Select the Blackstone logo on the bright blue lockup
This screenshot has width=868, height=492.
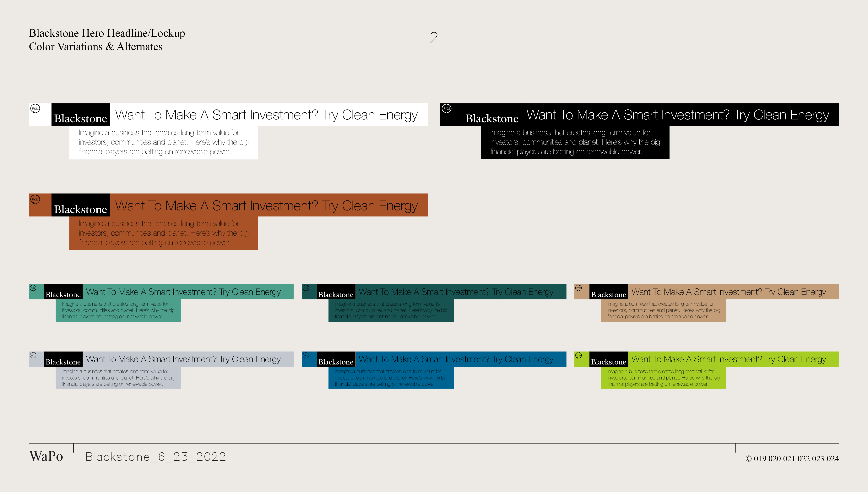pos(336,359)
